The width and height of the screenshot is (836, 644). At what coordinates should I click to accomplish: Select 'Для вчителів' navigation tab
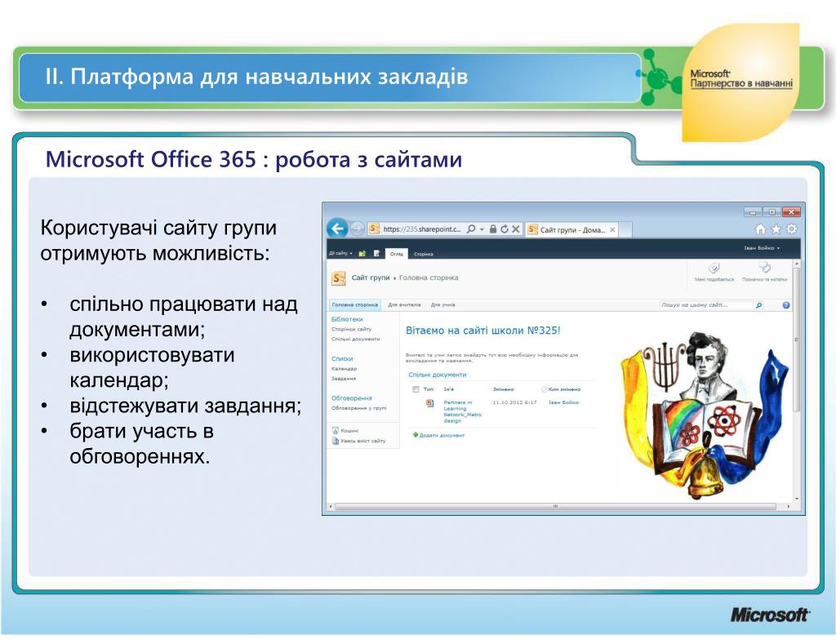coord(404,305)
